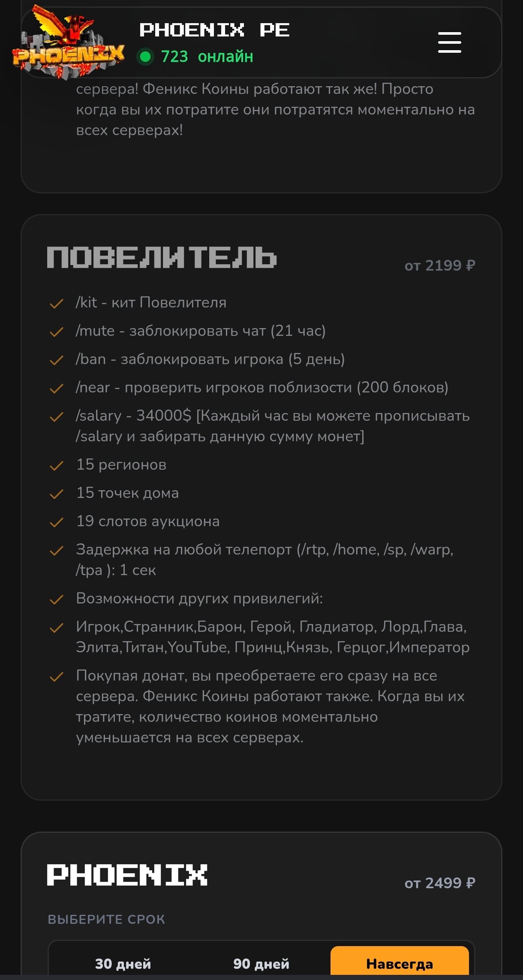
Task: Tap the Phoenix logo image
Action: 69,42
